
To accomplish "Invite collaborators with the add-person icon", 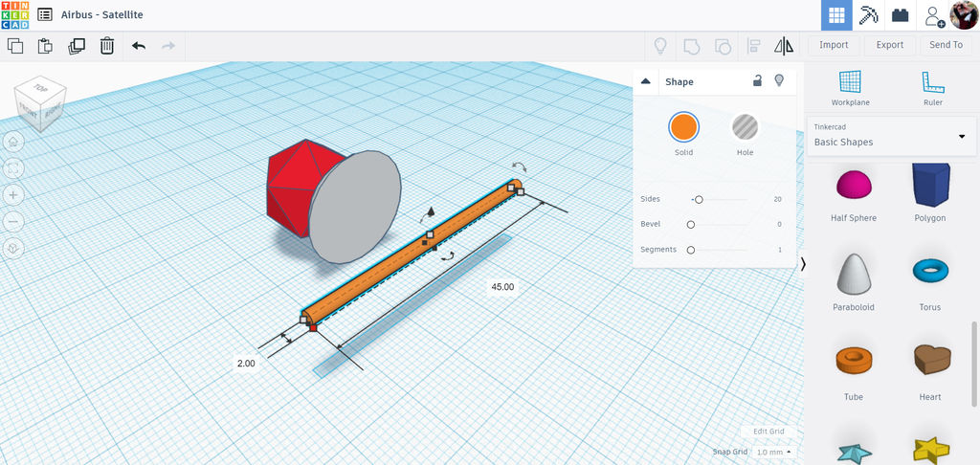I will click(x=934, y=15).
